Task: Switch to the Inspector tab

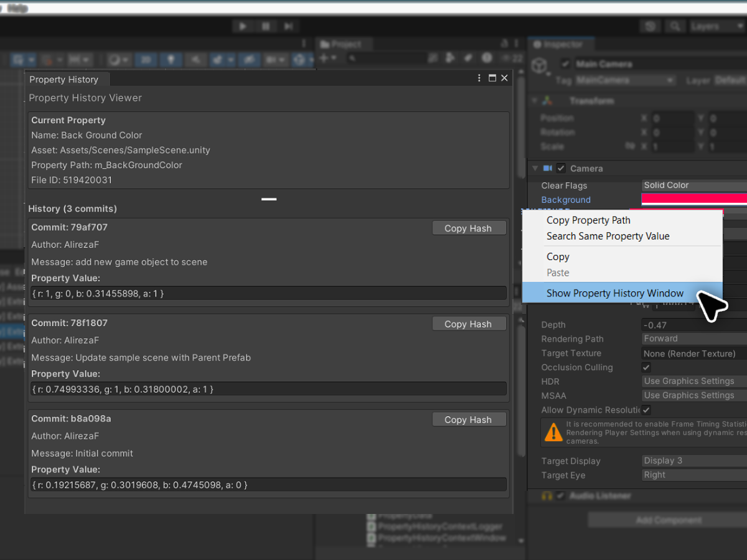Action: pyautogui.click(x=562, y=44)
